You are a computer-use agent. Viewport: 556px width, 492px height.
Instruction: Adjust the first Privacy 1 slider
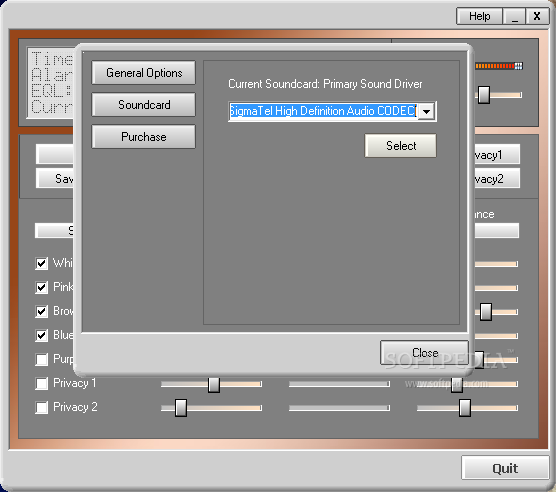[x=214, y=384]
